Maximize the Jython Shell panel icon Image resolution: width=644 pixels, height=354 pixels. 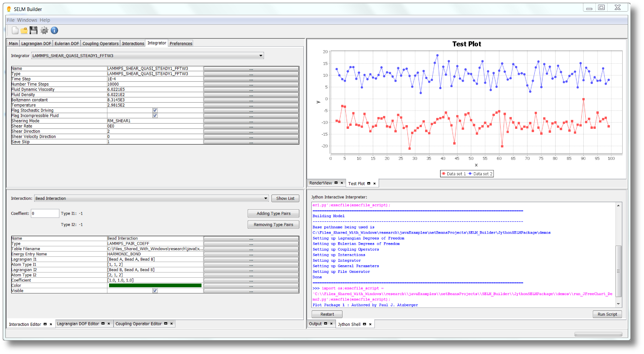pyautogui.click(x=365, y=324)
